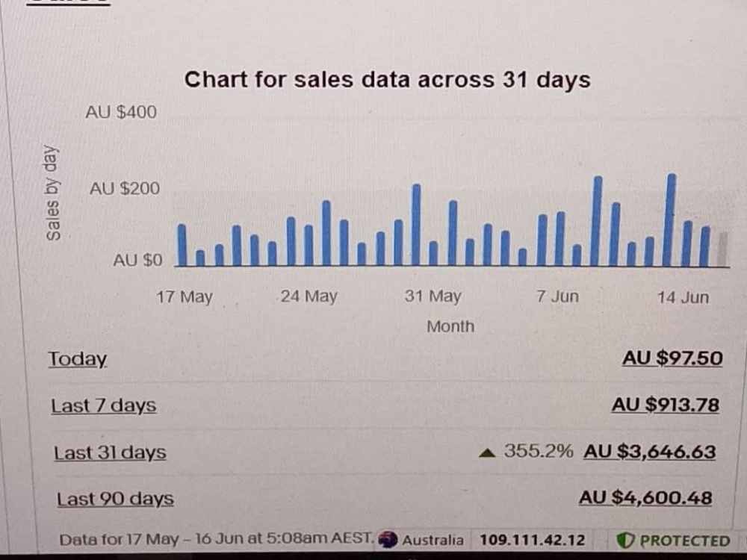Image resolution: width=747 pixels, height=560 pixels.
Task: Click the first blue bar for 17 May
Action: pos(182,245)
